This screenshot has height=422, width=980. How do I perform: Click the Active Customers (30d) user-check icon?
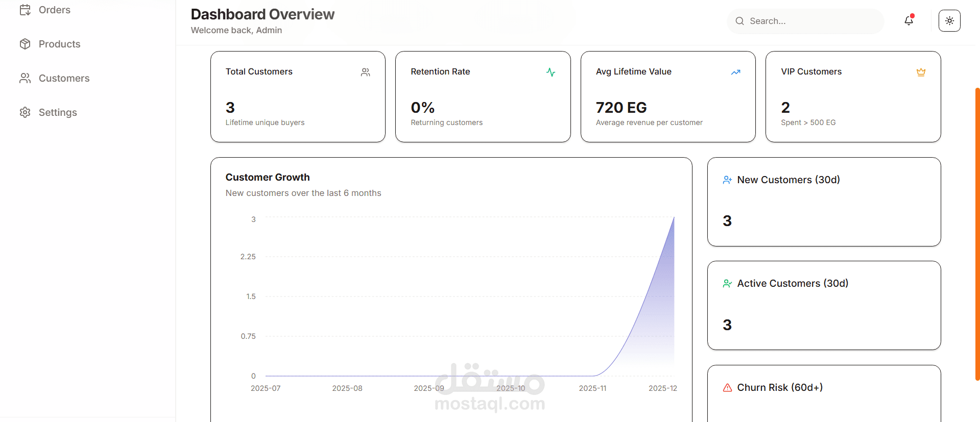[x=727, y=284]
